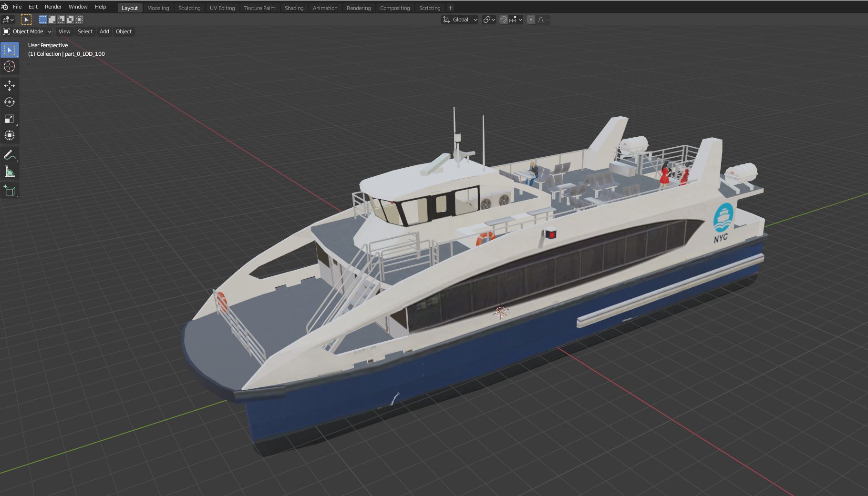The image size is (868, 496).
Task: Click the NYC ferry logo on the model
Action: click(x=723, y=223)
